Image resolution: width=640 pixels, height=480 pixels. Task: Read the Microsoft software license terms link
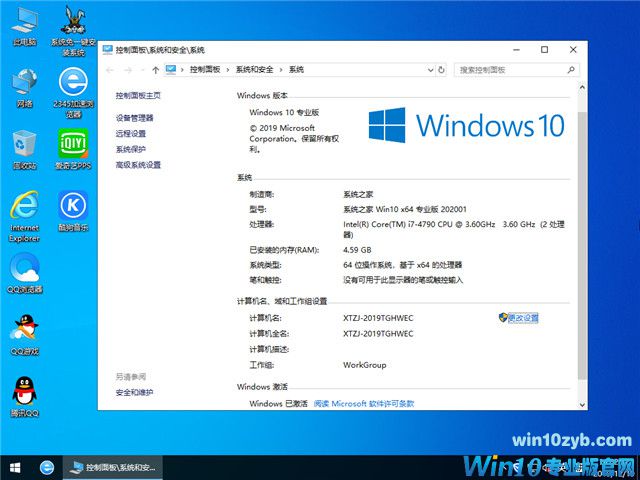364,404
